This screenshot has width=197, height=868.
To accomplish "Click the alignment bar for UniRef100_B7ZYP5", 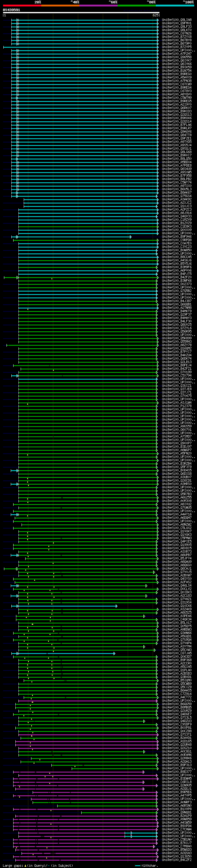I will pyautogui.click(x=81, y=47).
